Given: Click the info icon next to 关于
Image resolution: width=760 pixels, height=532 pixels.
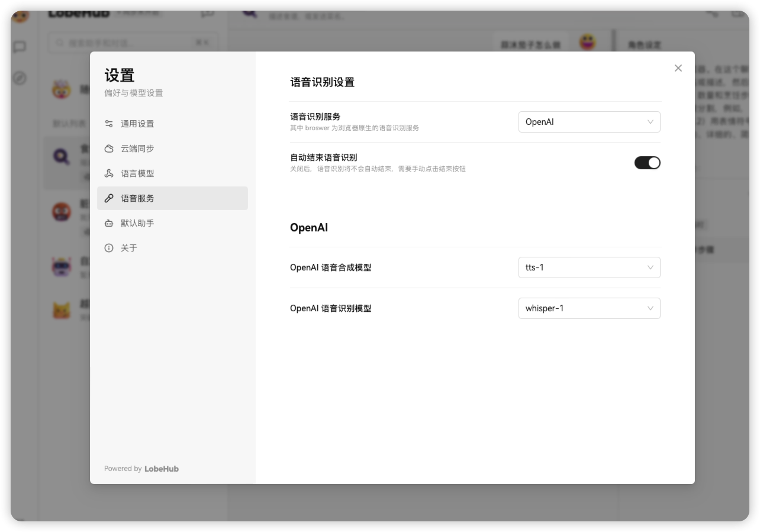Looking at the screenshot, I should tap(109, 248).
